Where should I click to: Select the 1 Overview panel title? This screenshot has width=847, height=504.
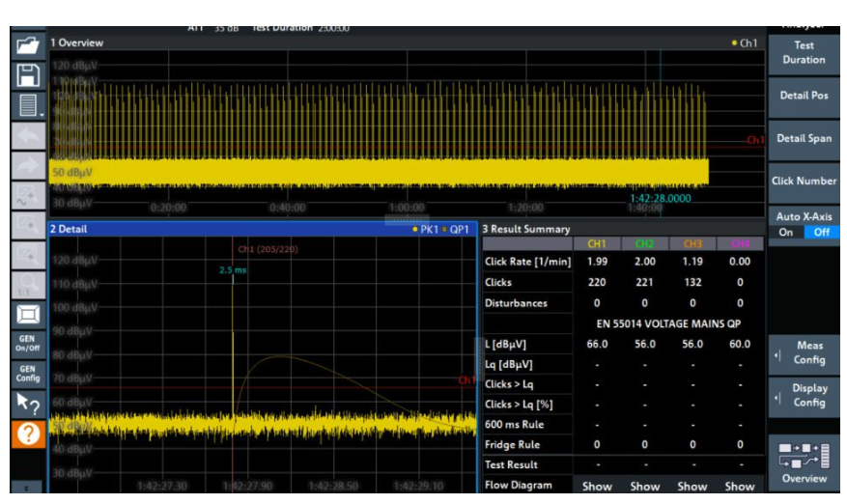(76, 43)
